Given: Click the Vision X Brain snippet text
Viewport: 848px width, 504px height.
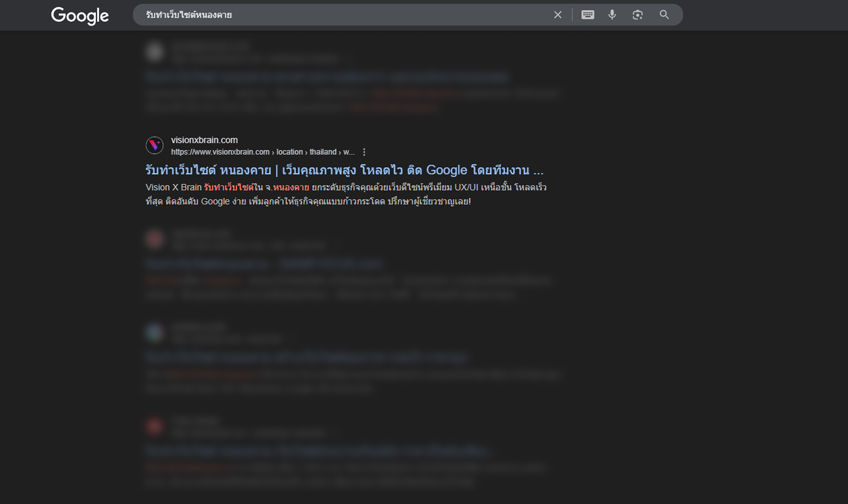Looking at the screenshot, I should pos(346,194).
